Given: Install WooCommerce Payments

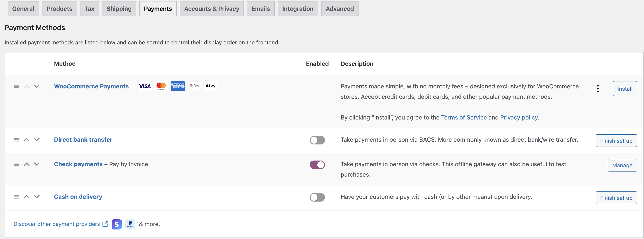Looking at the screenshot, I should tap(625, 89).
